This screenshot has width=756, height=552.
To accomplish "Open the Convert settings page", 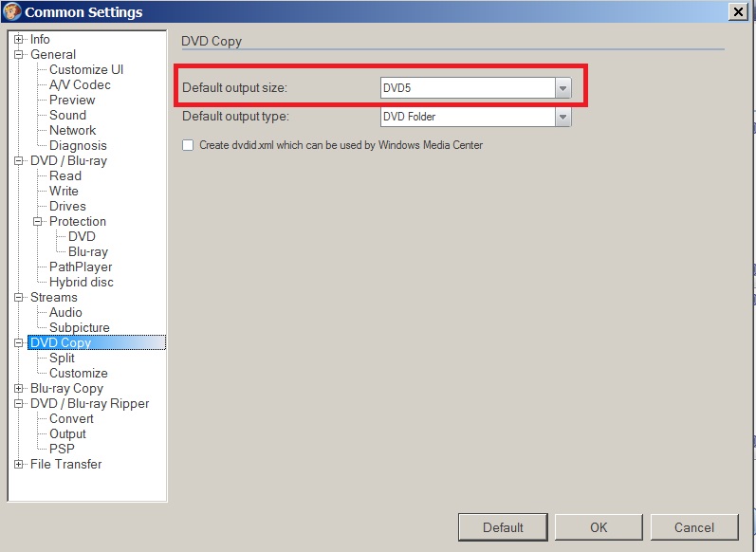I will [71, 419].
